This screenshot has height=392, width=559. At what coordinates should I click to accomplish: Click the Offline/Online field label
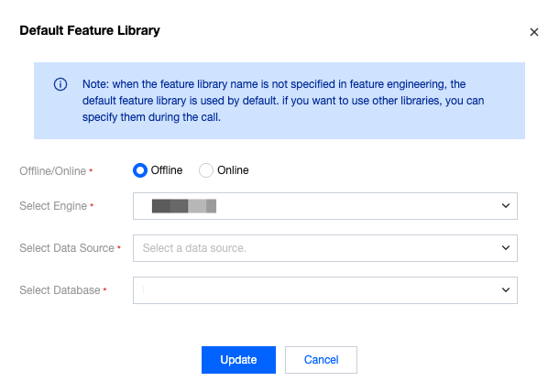[53, 170]
